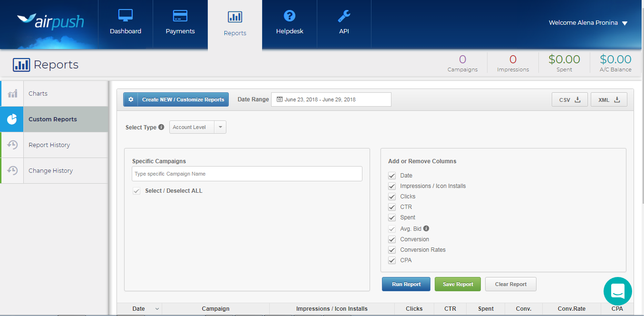Screen dimensions: 644x316
Task: Click the Clear Report button
Action: [511, 284]
